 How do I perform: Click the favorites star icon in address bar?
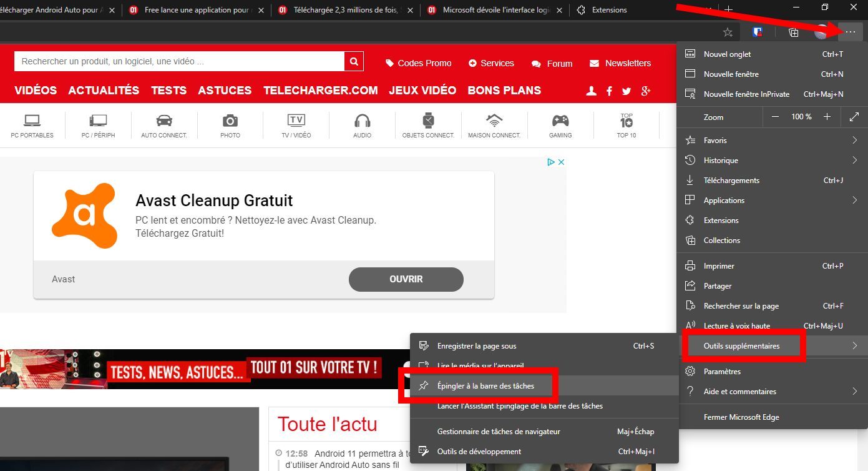(728, 32)
